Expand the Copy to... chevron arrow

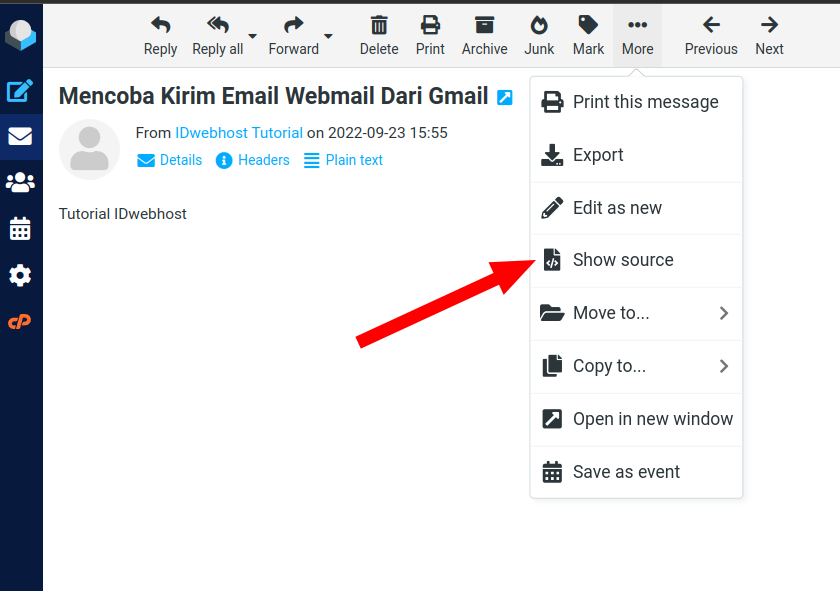pyautogui.click(x=724, y=366)
